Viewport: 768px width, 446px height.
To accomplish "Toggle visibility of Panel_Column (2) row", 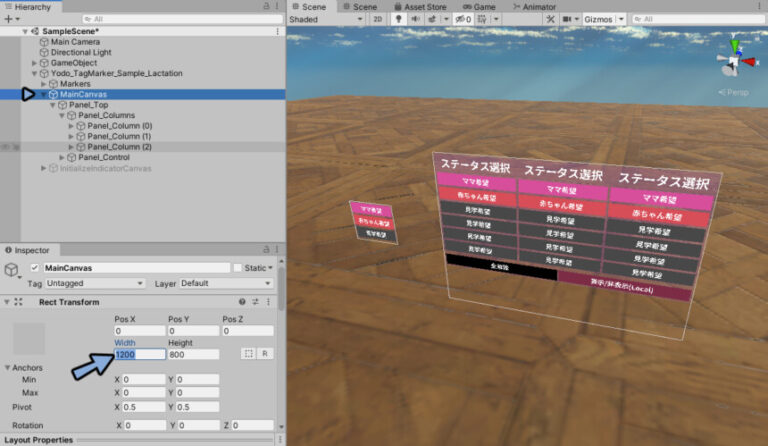I will pyautogui.click(x=6, y=147).
